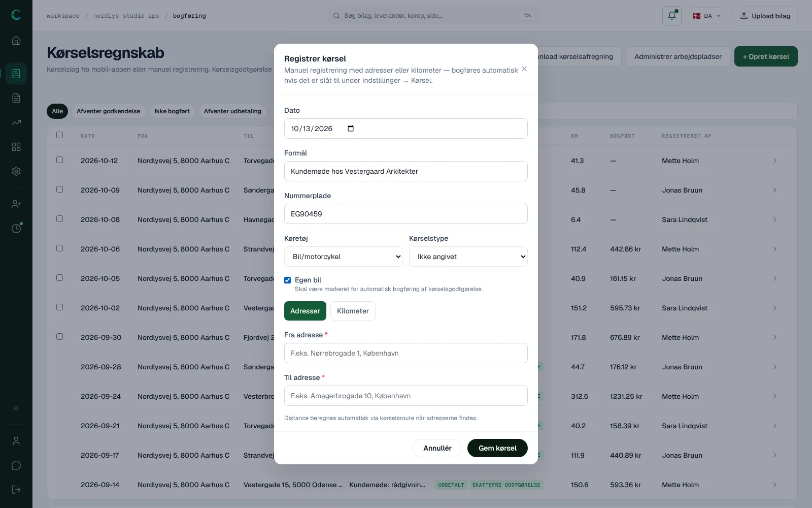
Task: Open the user profile icon in sidebar
Action: pos(16,441)
